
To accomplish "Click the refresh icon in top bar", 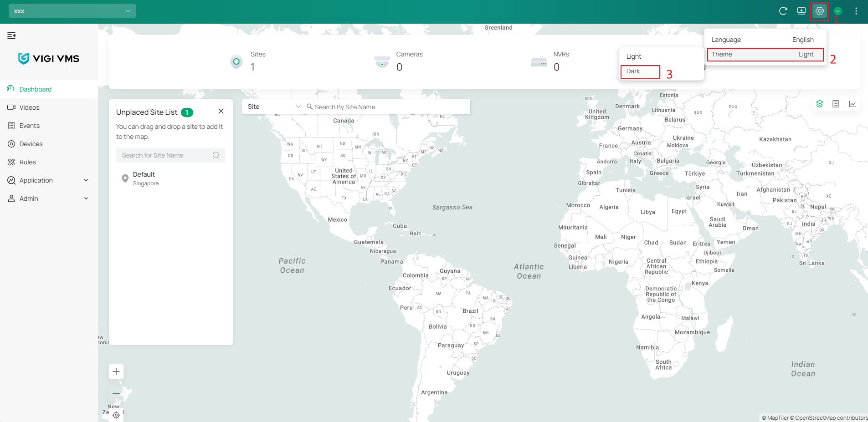I will pyautogui.click(x=783, y=11).
